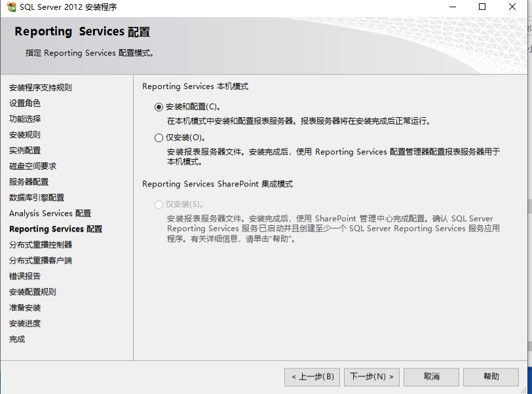This screenshot has height=394, width=532.
Task: Open the 数据库引擎配置 step in sidebar
Action: click(37, 198)
